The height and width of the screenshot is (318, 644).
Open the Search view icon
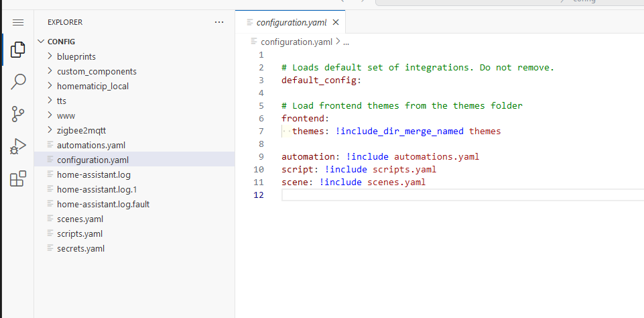(x=18, y=82)
